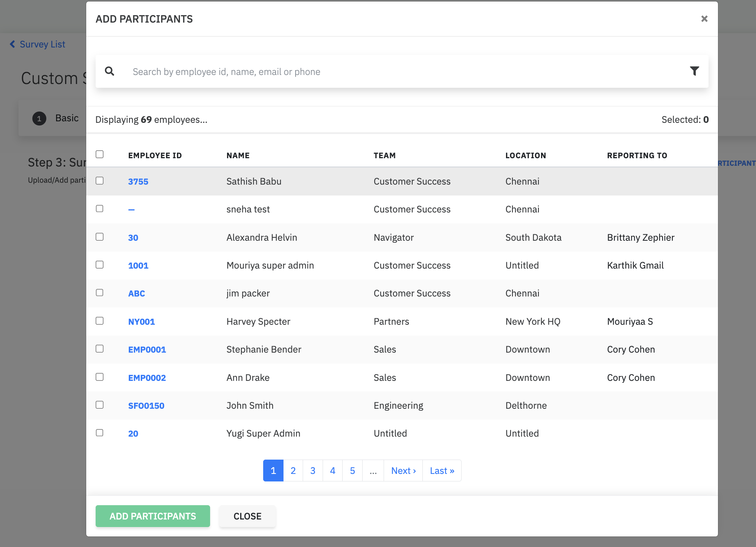756x547 pixels.
Task: Click the search magnifier icon
Action: click(x=110, y=71)
